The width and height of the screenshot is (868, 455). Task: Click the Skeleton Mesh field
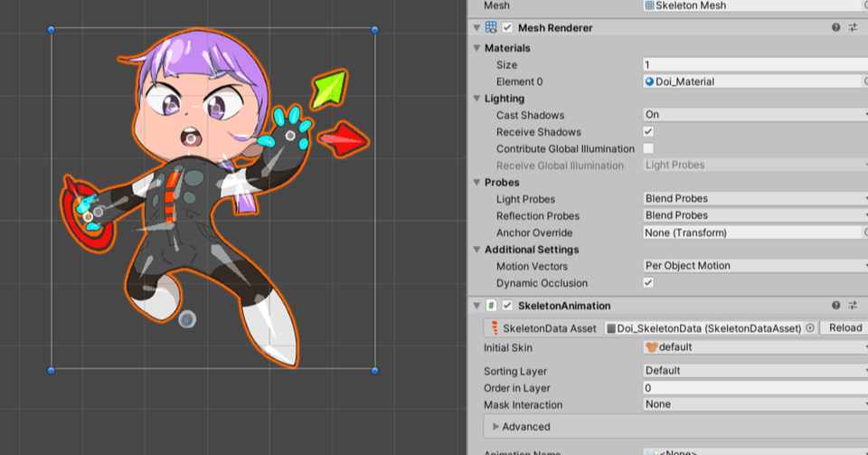pyautogui.click(x=755, y=5)
